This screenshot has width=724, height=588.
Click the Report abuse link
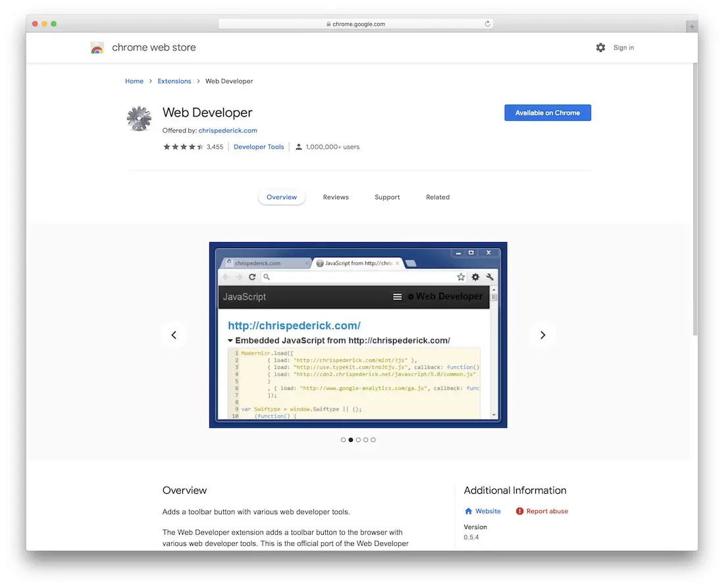[547, 511]
